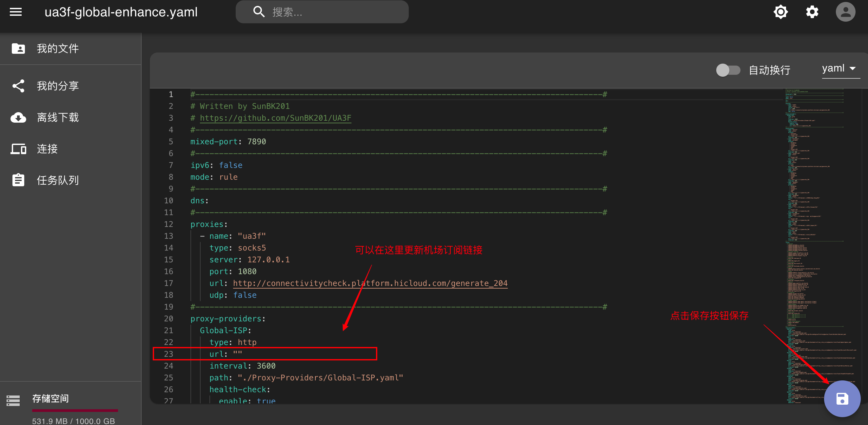This screenshot has height=425, width=868.
Task: Open 任务队列 in the sidebar
Action: 58,180
